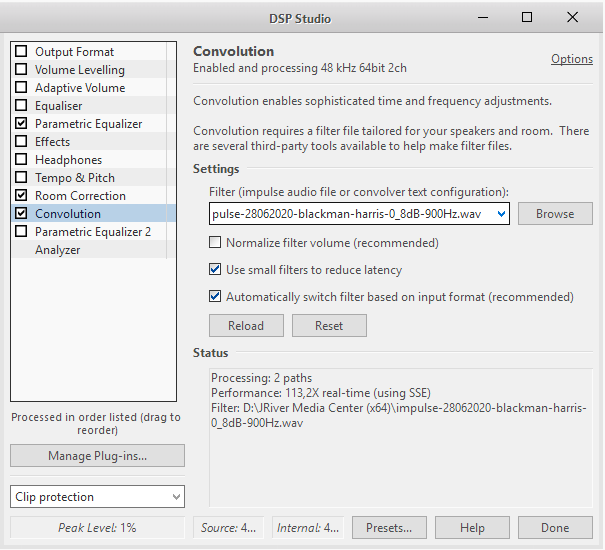Select Tempo & Pitch entry
Viewport: 605px width, 550px height.
(x=75, y=178)
